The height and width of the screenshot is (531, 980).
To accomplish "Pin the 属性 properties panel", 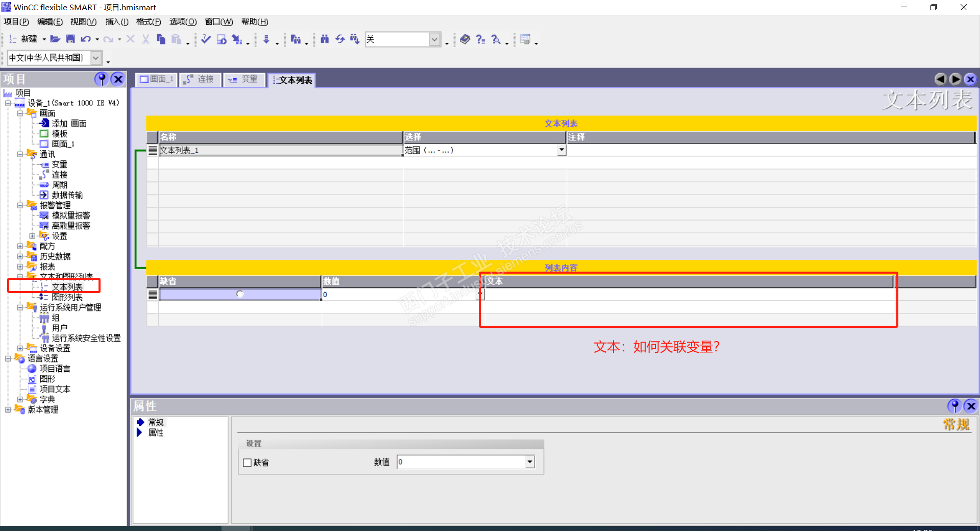I will pyautogui.click(x=954, y=406).
